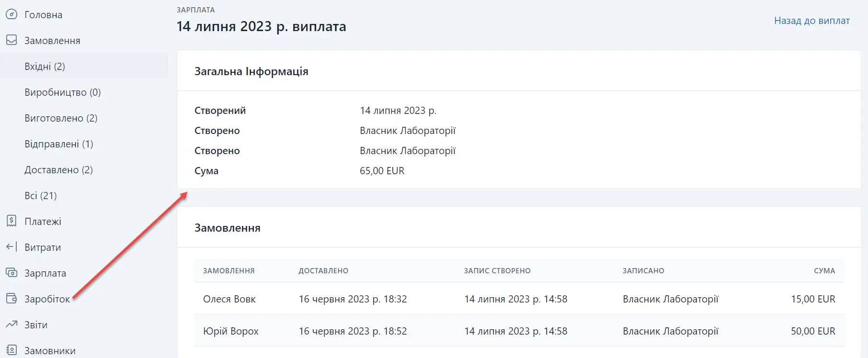This screenshot has width=868, height=358.
Task: Open the Головна menu item
Action: pos(43,15)
